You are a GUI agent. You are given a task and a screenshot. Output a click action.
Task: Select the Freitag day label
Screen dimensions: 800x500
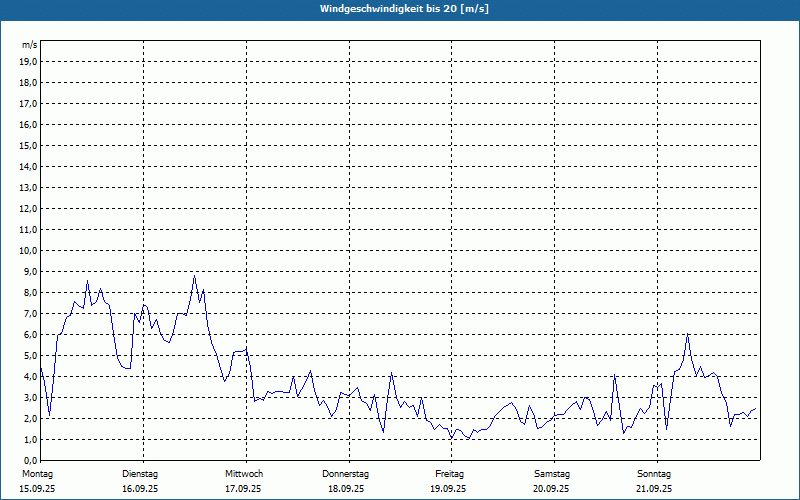pos(449,473)
